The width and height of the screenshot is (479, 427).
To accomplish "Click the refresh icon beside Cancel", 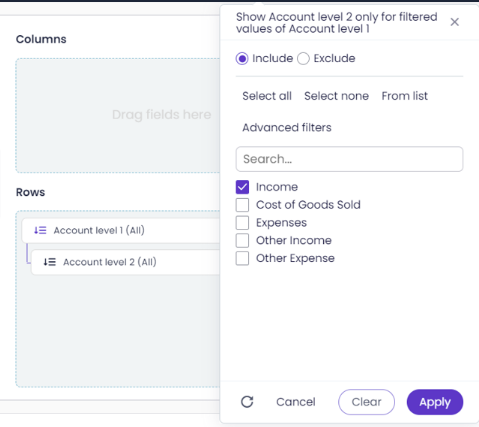I will [247, 402].
